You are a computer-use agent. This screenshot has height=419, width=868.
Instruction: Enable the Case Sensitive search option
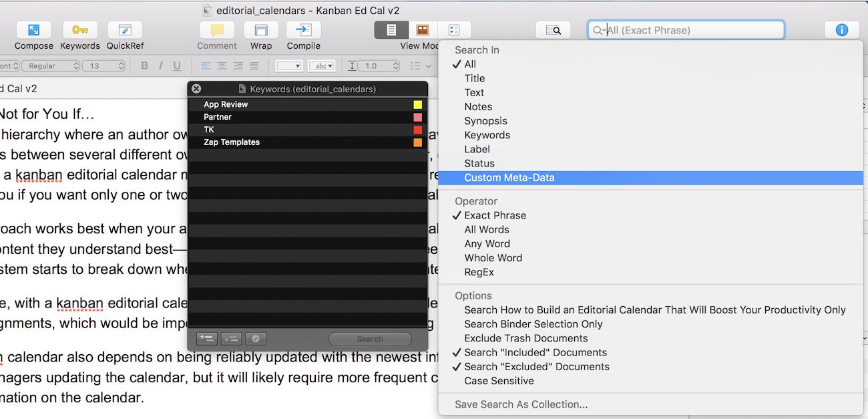point(499,381)
